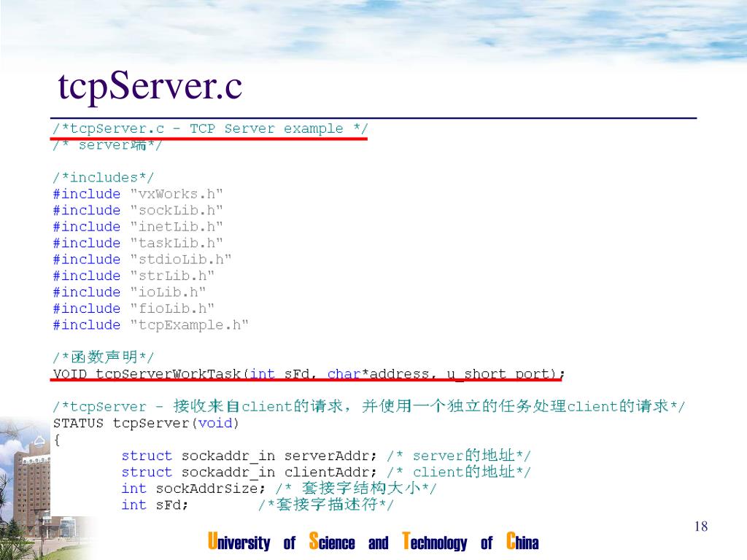Click the comment "套接字描述符"
Image resolution: width=747 pixels, height=560 pixels.
pyautogui.click(x=326, y=505)
